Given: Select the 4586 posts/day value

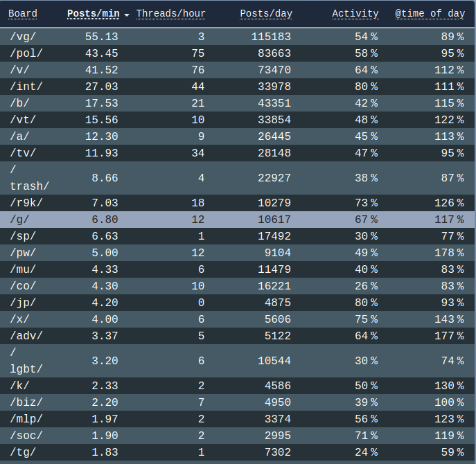Looking at the screenshot, I should coord(278,386).
